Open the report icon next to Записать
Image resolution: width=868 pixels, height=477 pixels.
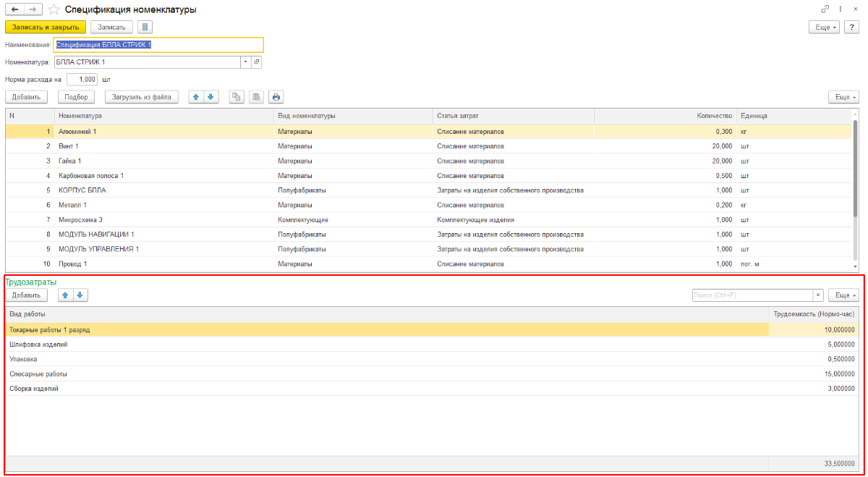point(145,27)
